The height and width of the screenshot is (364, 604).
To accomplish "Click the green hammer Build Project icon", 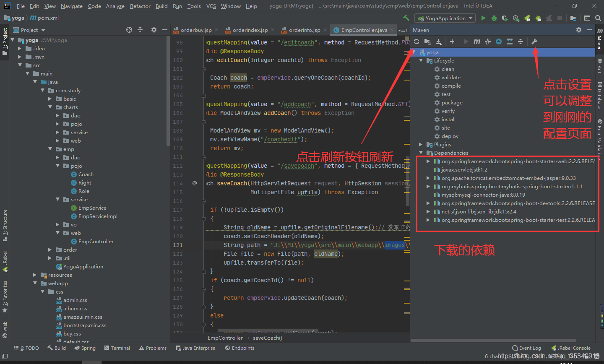I will (x=406, y=18).
